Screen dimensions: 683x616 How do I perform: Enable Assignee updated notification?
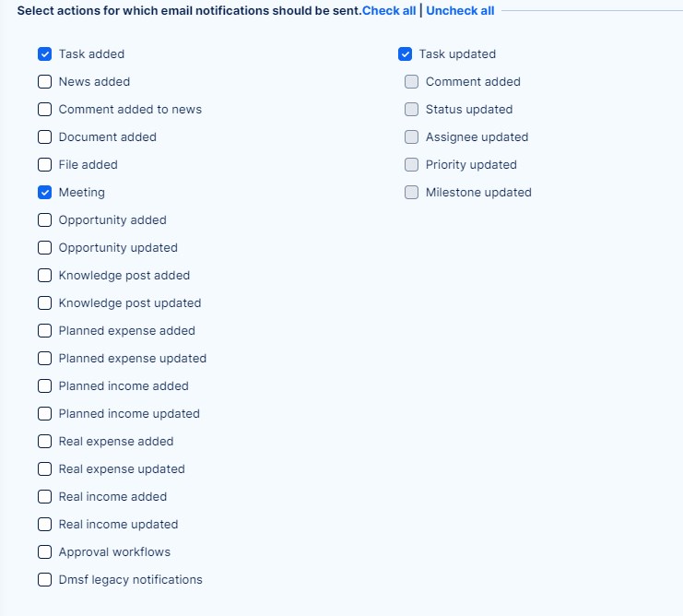411,137
